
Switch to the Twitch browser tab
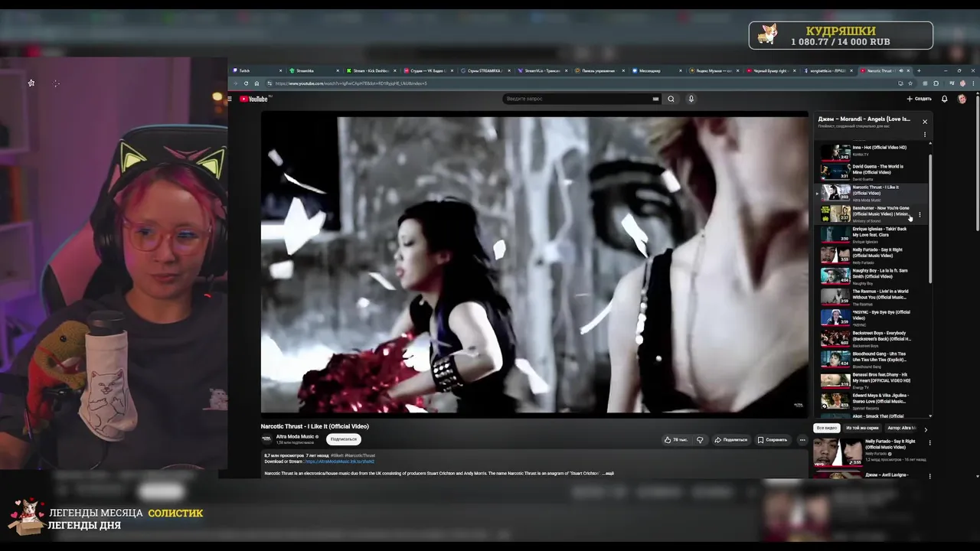point(258,70)
